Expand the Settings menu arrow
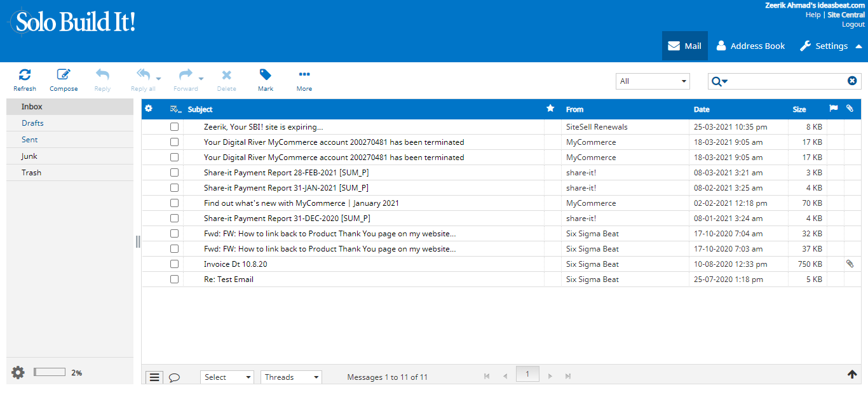 click(858, 46)
